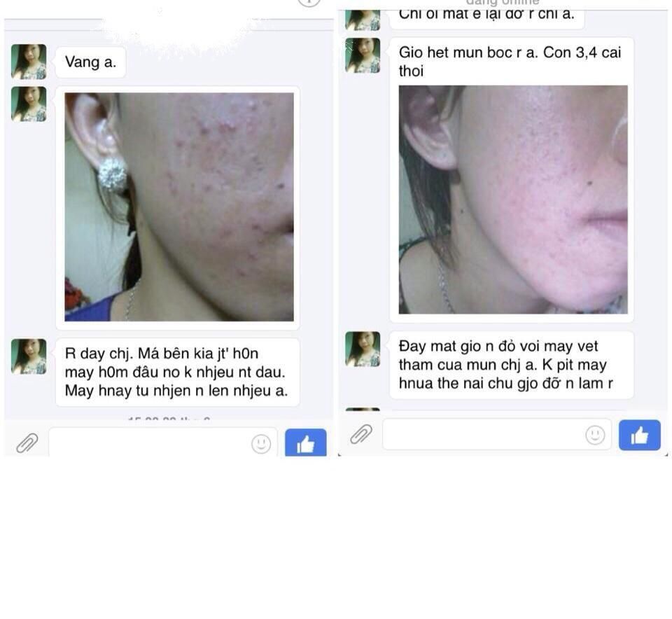The width and height of the screenshot is (672, 619).
Task: Click the partially visible top message avatar in right chat
Action: click(x=363, y=20)
